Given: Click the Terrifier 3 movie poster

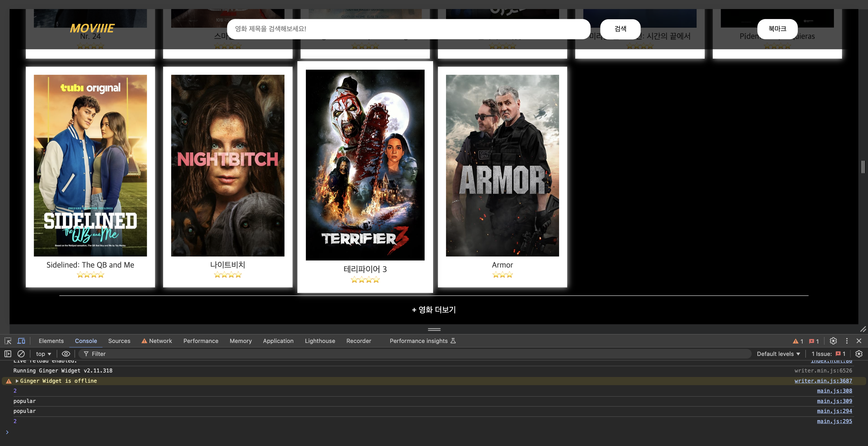Looking at the screenshot, I should [x=365, y=165].
